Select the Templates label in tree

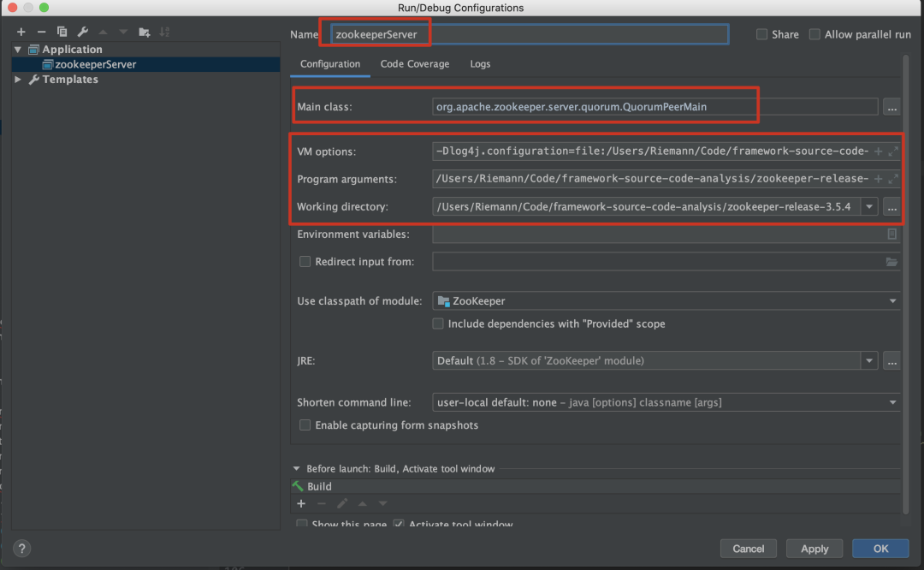[70, 79]
